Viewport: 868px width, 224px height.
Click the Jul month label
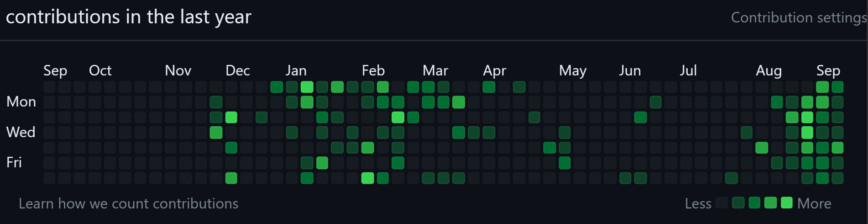click(688, 70)
